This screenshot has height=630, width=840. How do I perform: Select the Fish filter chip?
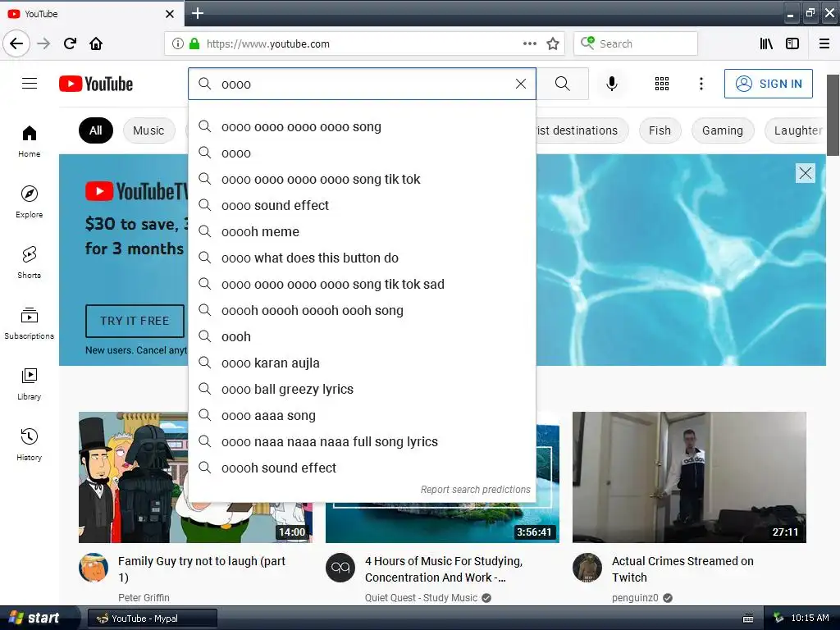point(660,130)
